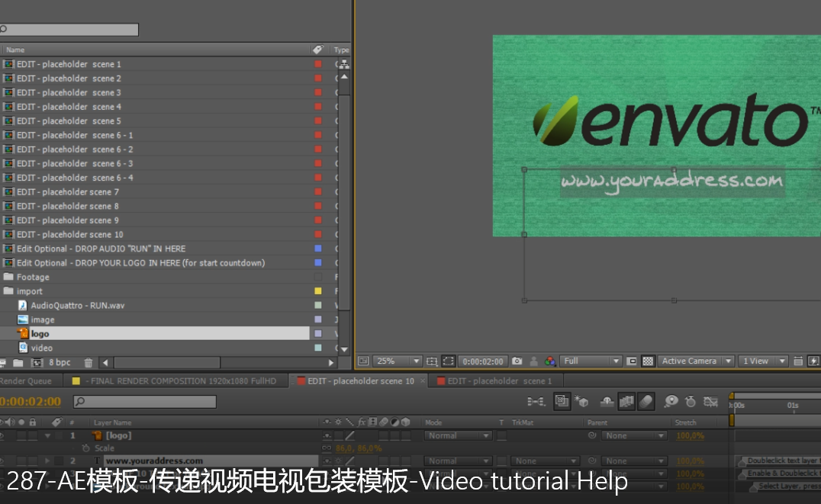Open the composition mini-flowchart icon
The width and height of the screenshot is (821, 504).
pyautogui.click(x=536, y=401)
